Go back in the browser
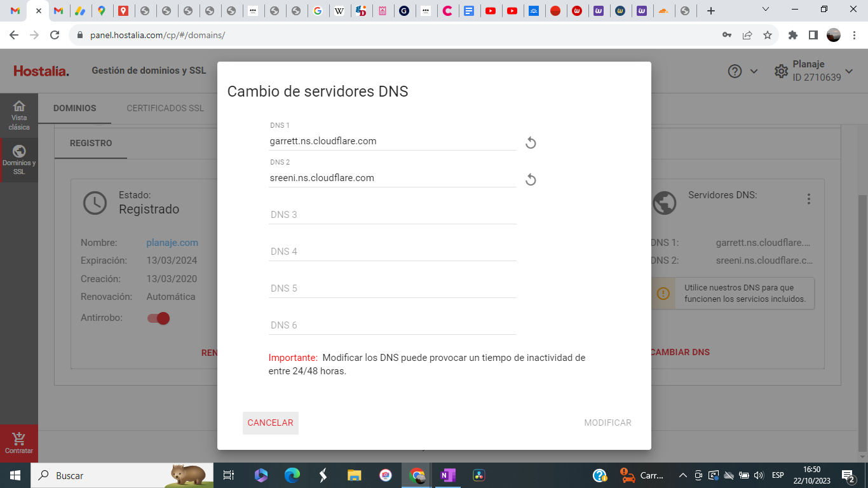868x488 pixels. 14,36
